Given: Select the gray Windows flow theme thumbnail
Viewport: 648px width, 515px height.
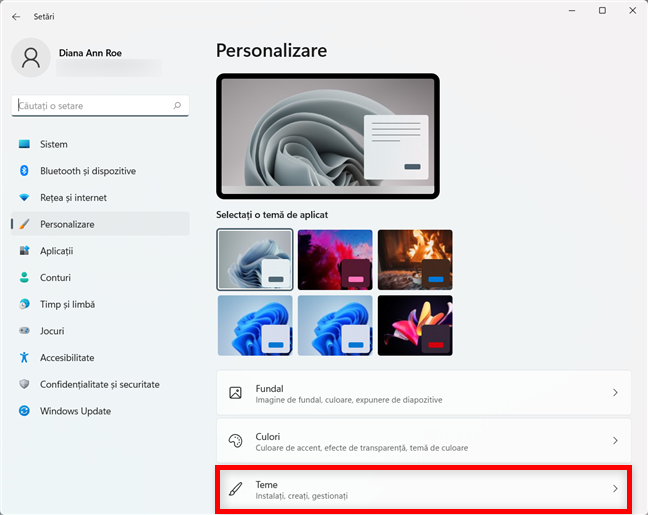Looking at the screenshot, I should coord(255,260).
